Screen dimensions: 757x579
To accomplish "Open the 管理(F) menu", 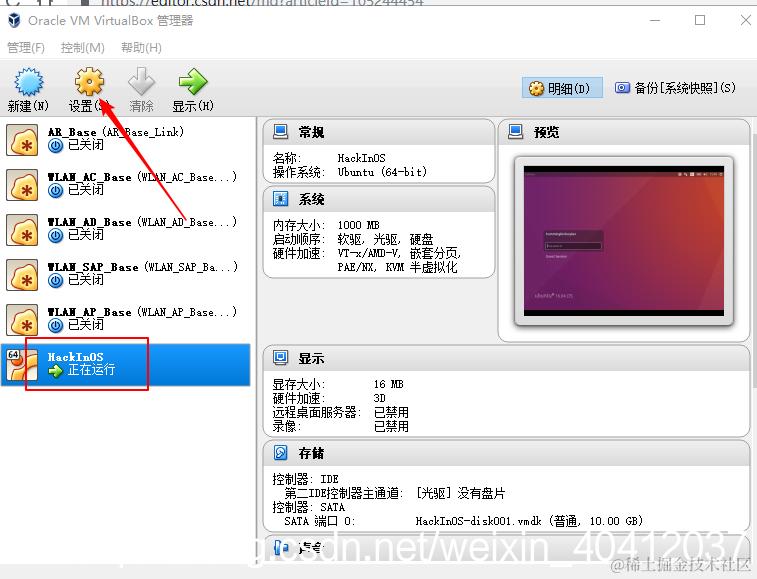I will [x=26, y=48].
